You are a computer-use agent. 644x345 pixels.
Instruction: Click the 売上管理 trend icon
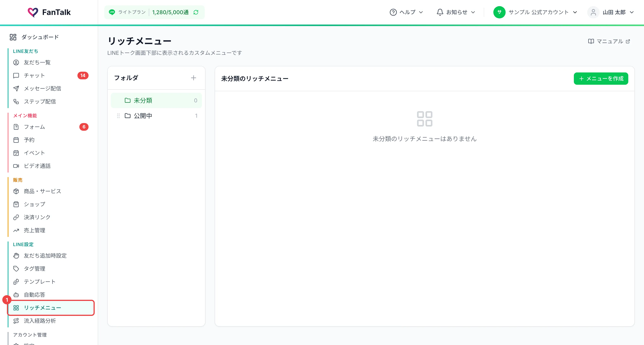(16, 230)
